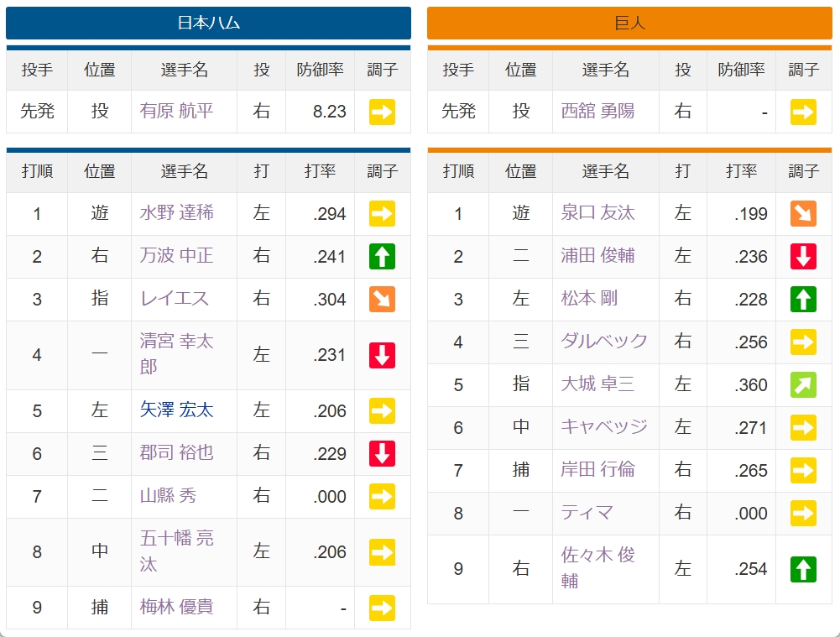This screenshot has width=840, height=637.
Task: Click the yellow condition icon for 五十幡 亮汰
Action: click(382, 552)
